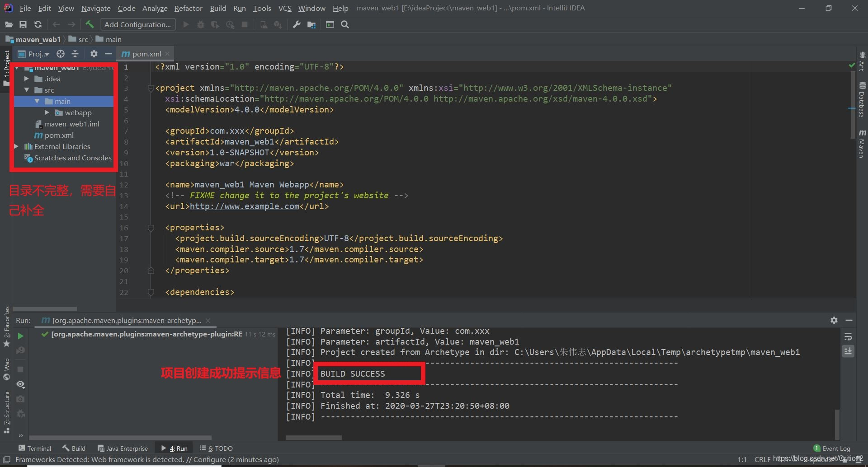Hide the Project panel with minus icon
Screen dimensions: 868x467
point(108,54)
